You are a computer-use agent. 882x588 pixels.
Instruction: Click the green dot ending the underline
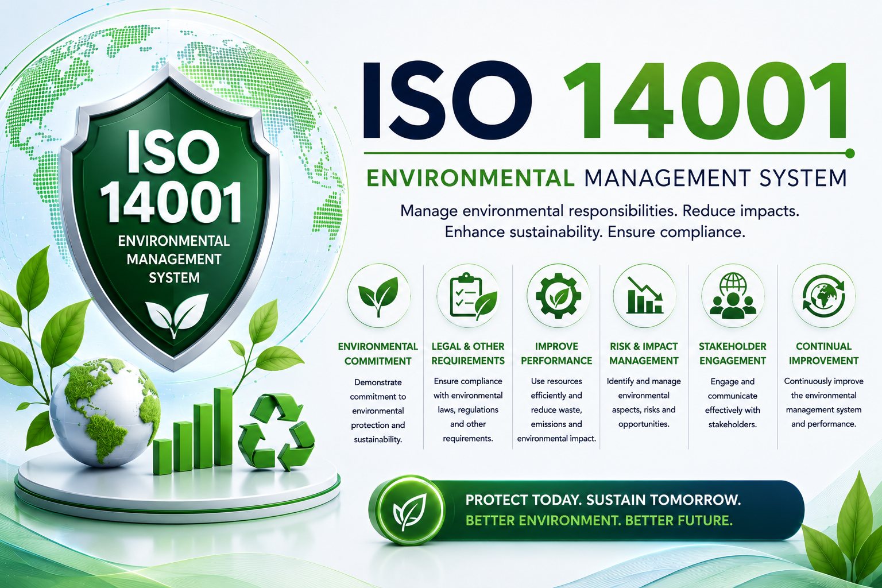click(850, 153)
